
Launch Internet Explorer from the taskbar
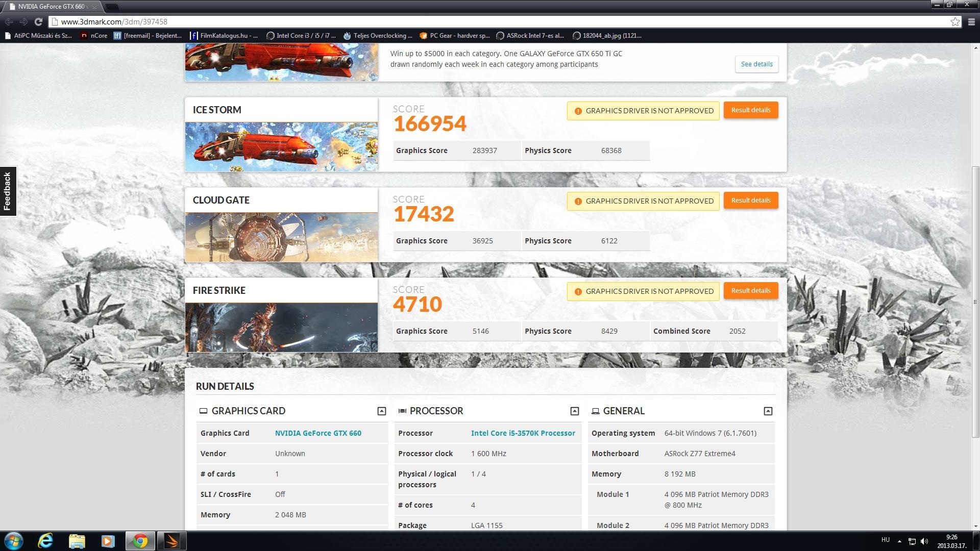pyautogui.click(x=45, y=541)
